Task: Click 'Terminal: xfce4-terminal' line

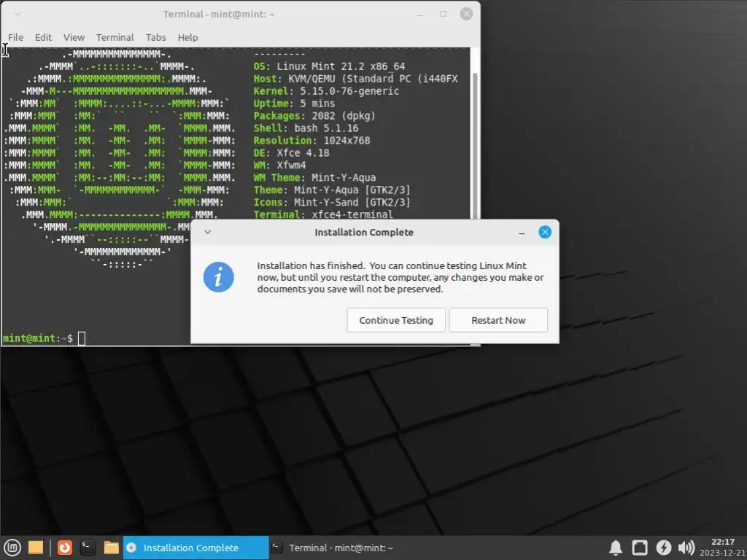Action: (x=323, y=214)
